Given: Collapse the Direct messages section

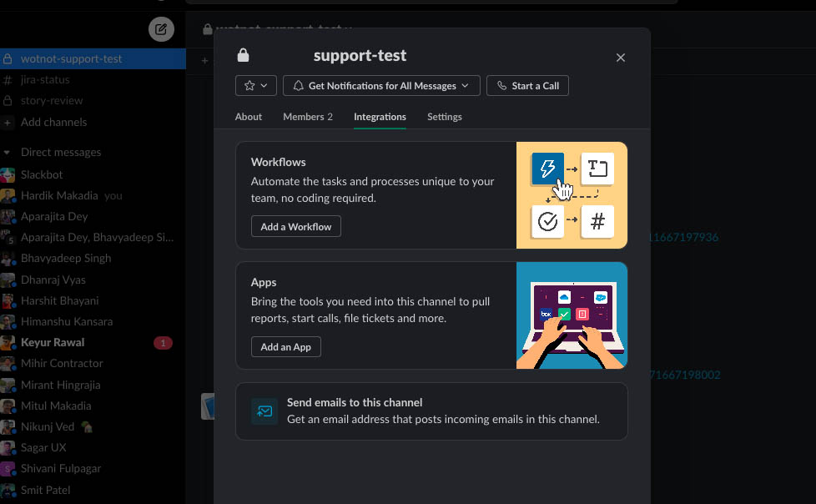Looking at the screenshot, I should pos(8,153).
